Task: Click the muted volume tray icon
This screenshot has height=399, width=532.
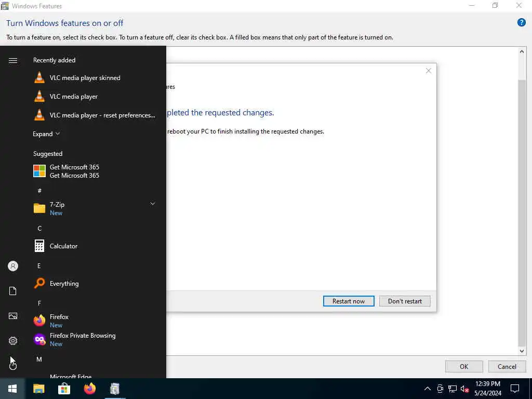Action: [465, 389]
